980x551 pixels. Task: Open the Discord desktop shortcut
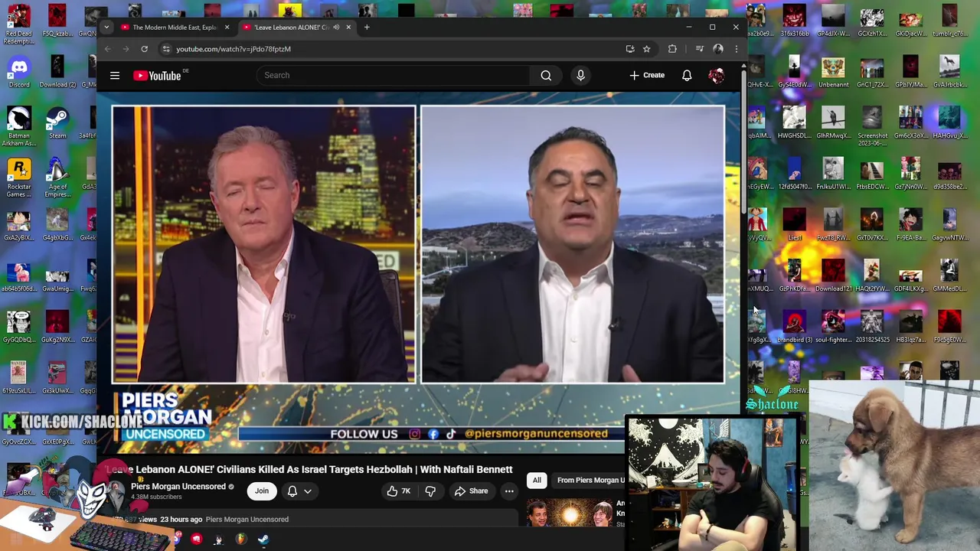click(x=18, y=73)
